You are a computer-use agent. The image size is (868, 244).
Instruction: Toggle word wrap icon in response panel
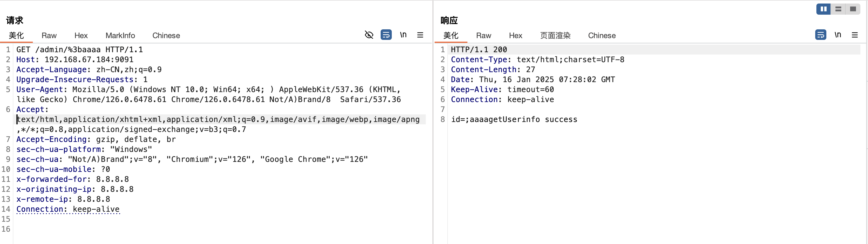tap(820, 35)
